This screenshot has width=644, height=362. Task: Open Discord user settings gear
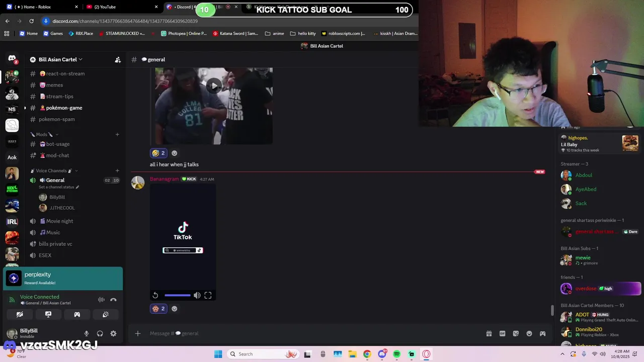113,333
